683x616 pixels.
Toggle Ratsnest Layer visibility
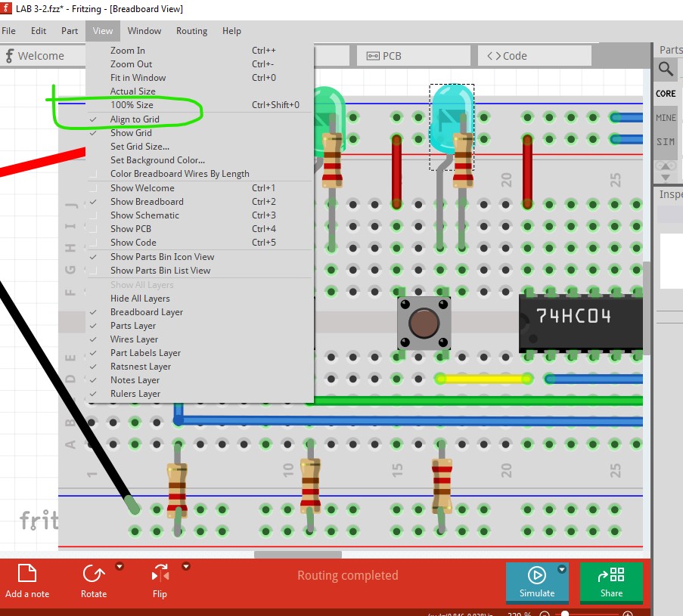(x=140, y=367)
